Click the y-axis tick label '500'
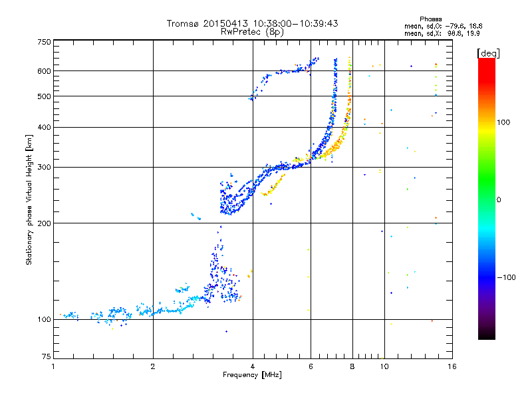Screen dimensions: 532x399 [44, 96]
